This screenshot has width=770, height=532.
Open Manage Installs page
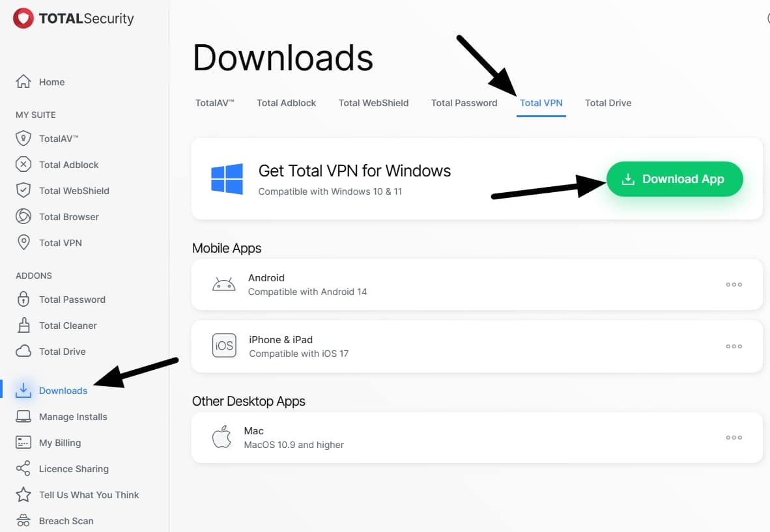(73, 417)
